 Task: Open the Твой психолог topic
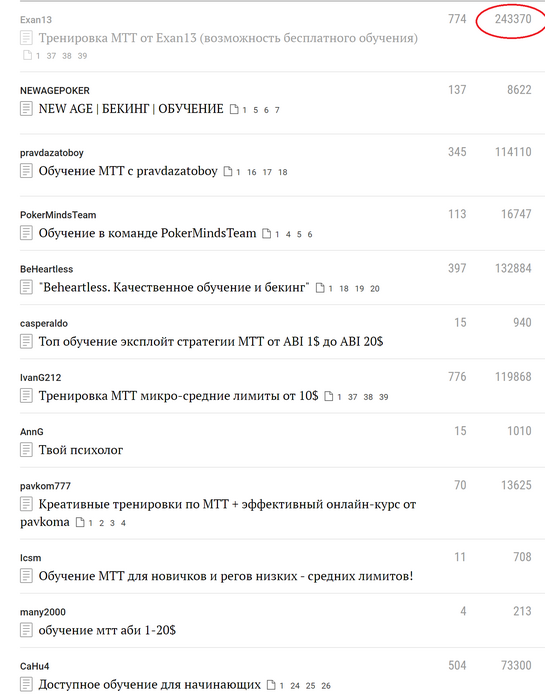point(81,450)
